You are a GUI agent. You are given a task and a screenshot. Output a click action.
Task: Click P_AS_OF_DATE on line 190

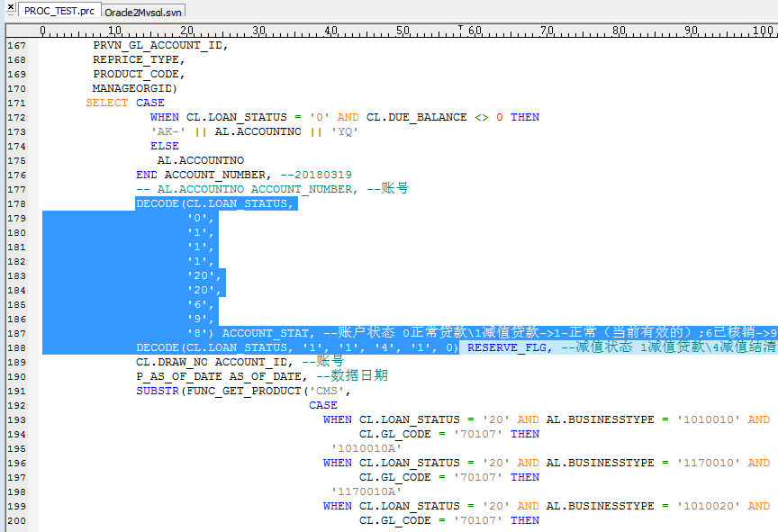click(178, 377)
